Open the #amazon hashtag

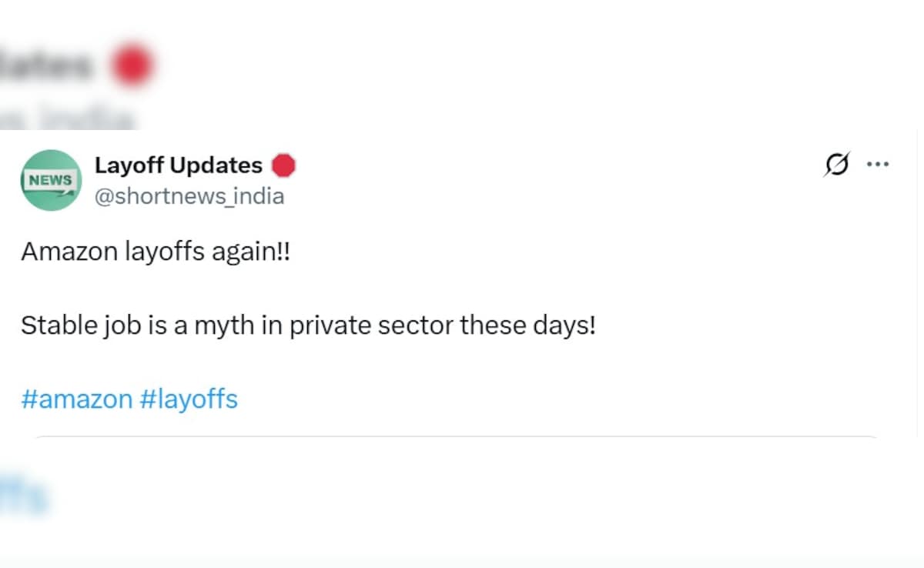[76, 399]
